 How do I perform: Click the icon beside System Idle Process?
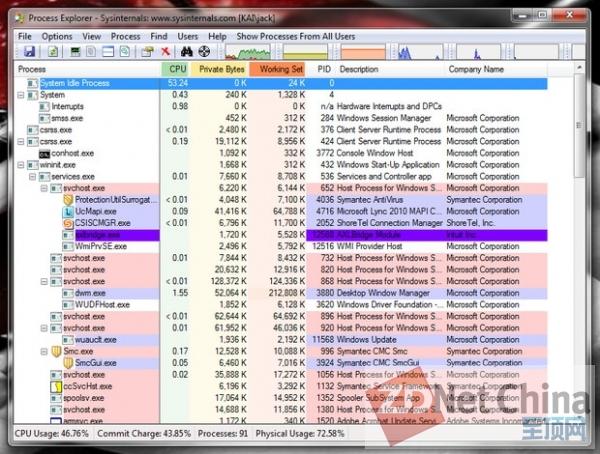tap(33, 83)
